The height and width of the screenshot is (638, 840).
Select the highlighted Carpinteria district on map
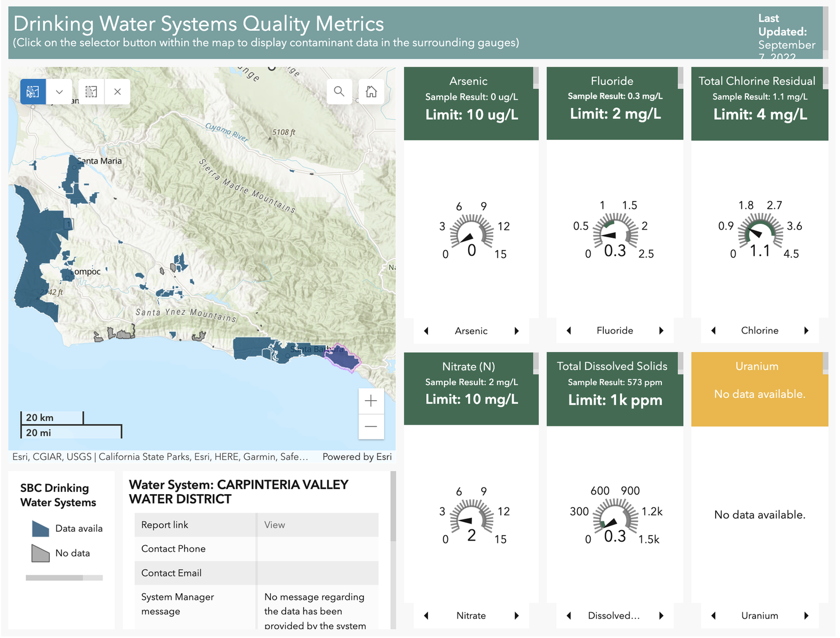[343, 358]
